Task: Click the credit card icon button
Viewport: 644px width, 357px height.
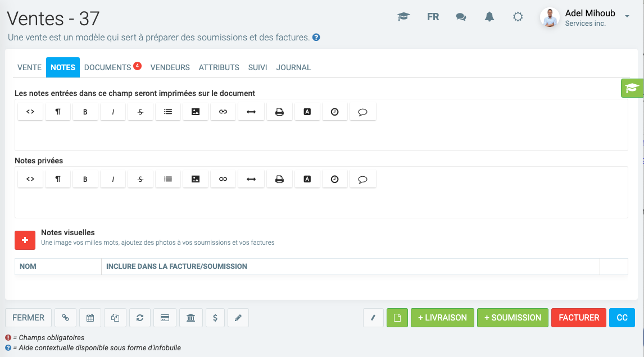Action: (x=165, y=318)
